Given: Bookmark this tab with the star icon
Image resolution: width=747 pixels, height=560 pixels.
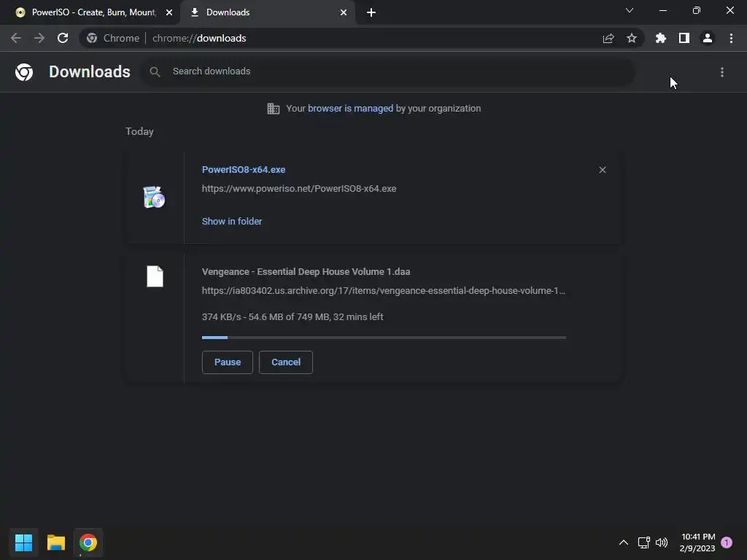Looking at the screenshot, I should click(632, 38).
